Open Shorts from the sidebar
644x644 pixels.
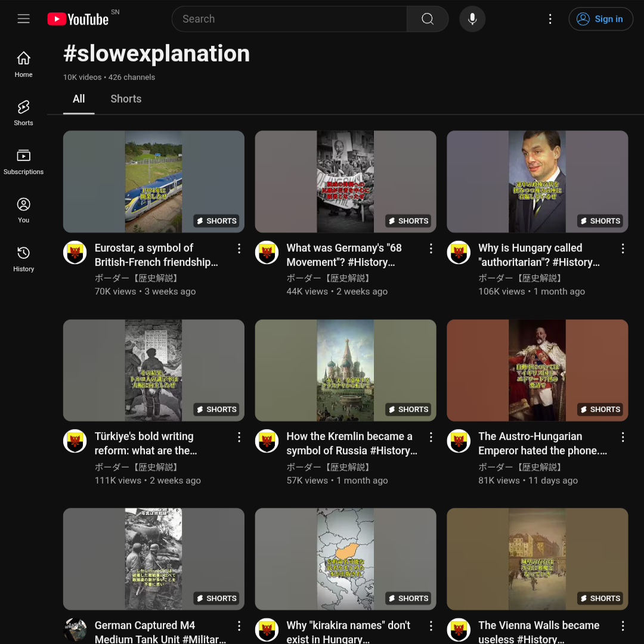click(x=23, y=113)
